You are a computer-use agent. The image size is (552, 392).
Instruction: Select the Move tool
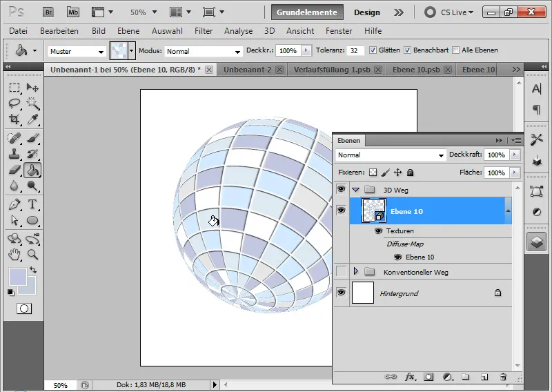click(32, 88)
